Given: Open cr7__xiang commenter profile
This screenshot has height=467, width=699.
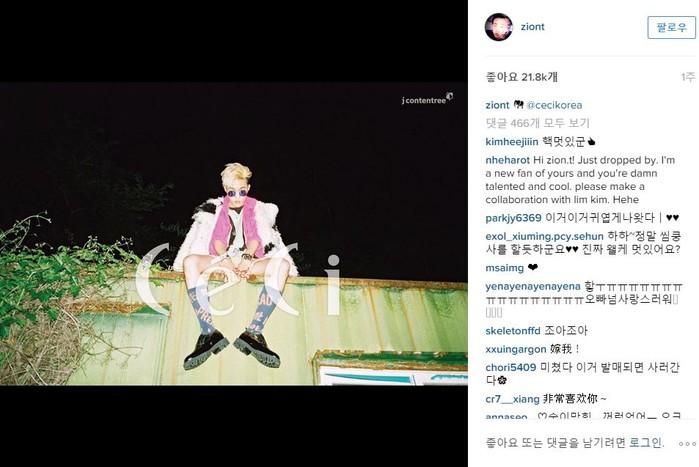Looking at the screenshot, I should click(512, 399).
